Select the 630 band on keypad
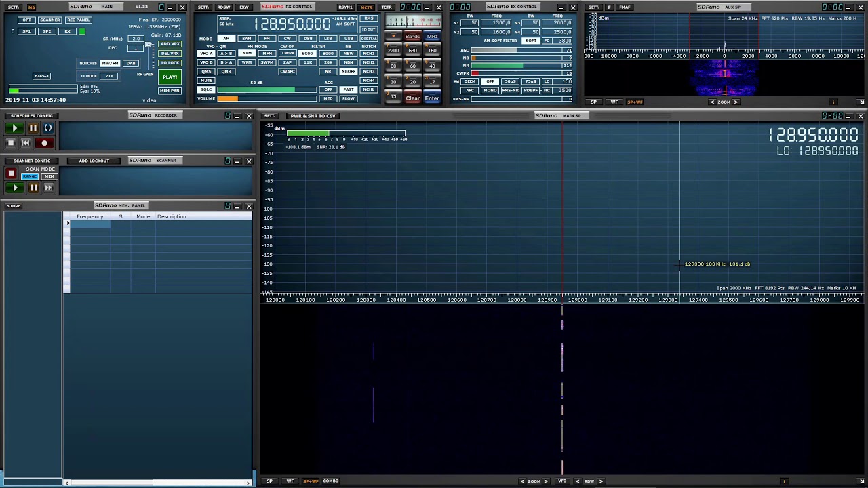Screen dimensions: 868x488 [412, 50]
